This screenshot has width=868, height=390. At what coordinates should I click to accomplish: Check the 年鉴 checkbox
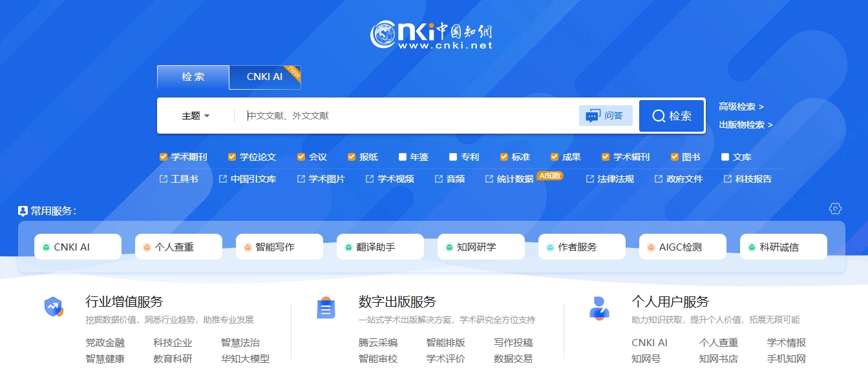(x=403, y=157)
